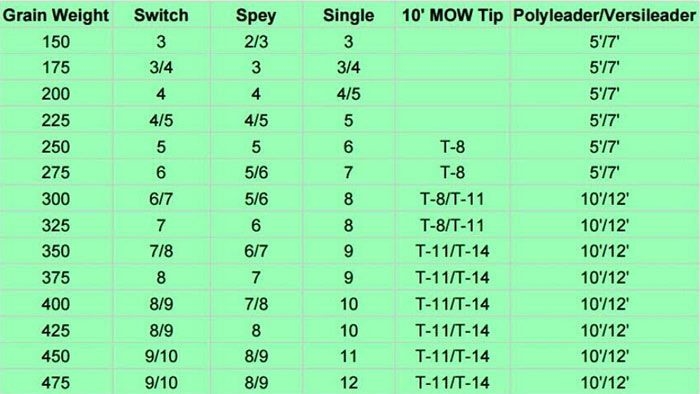Select the Switch column header
This screenshot has width=700, height=394.
161,16
